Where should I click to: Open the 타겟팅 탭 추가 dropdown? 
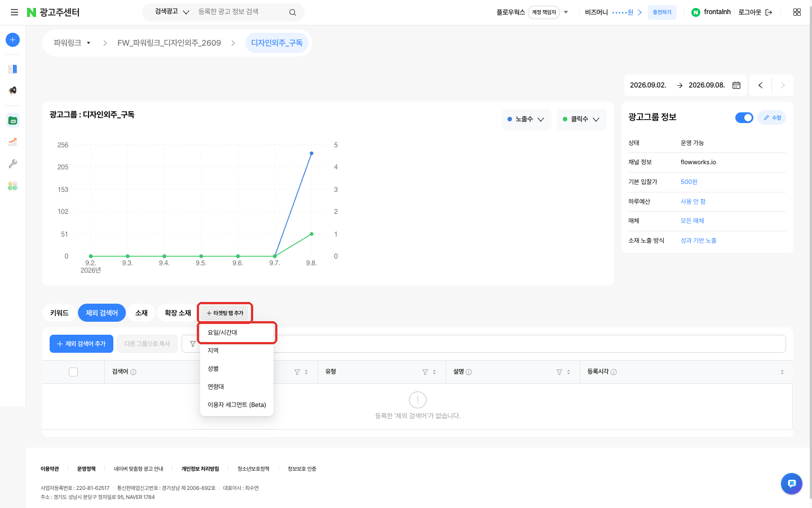225,313
